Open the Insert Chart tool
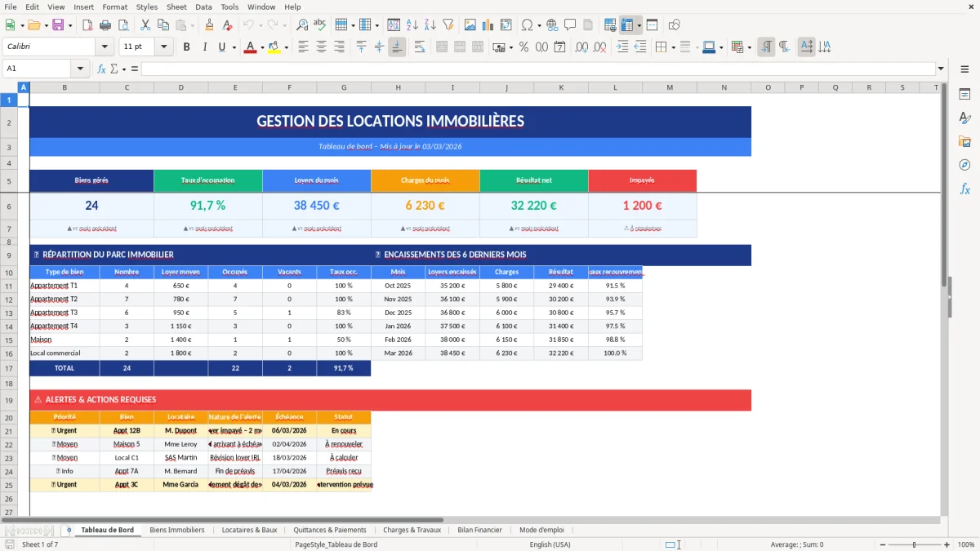Image resolution: width=980 pixels, height=551 pixels. (x=488, y=24)
